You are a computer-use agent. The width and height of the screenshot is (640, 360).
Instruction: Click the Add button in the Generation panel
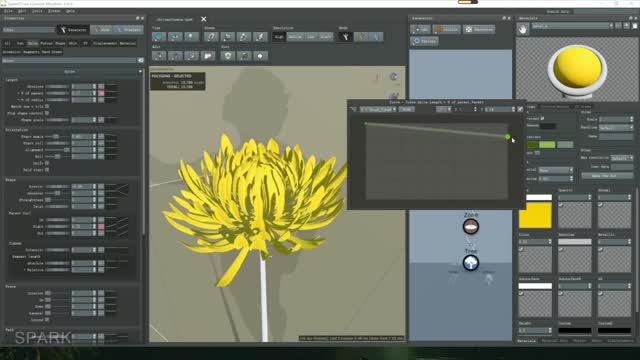(x=420, y=29)
